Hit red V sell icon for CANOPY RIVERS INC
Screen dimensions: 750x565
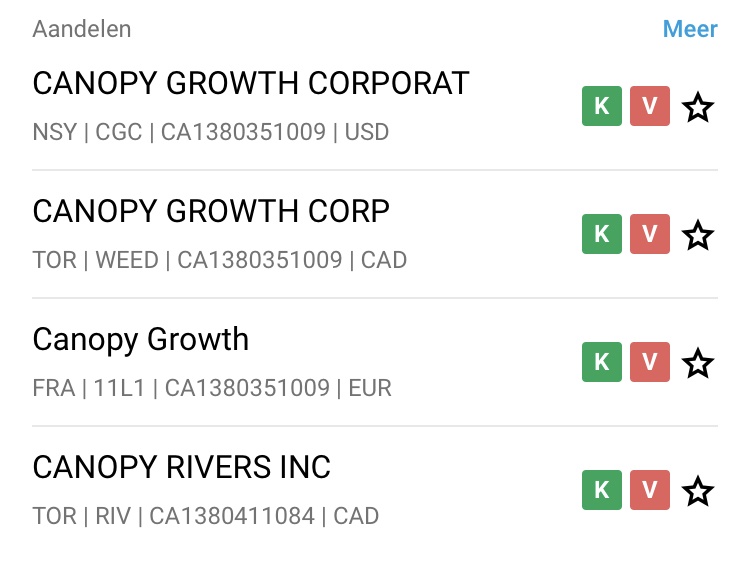pyautogui.click(x=649, y=490)
